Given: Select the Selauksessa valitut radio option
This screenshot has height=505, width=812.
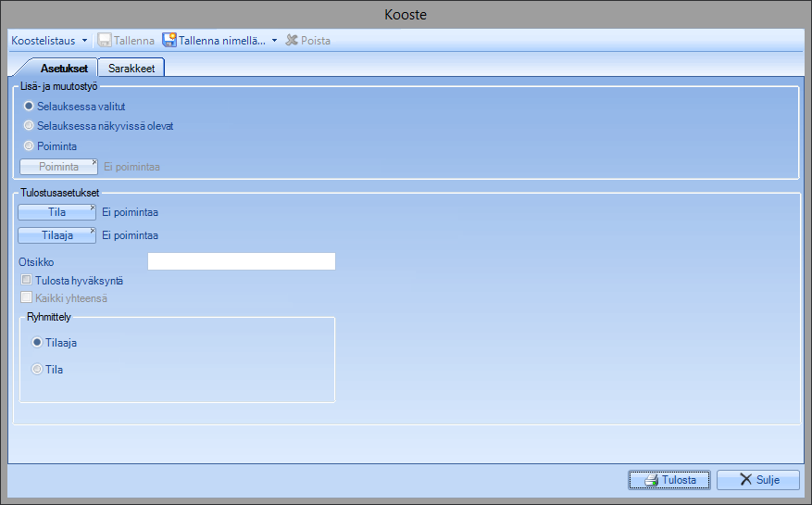Looking at the screenshot, I should pos(29,107).
